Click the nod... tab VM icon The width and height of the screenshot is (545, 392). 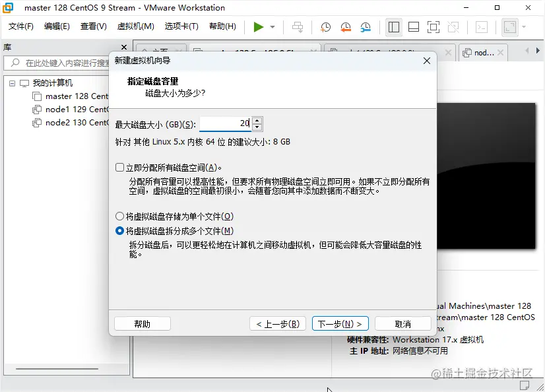pos(467,53)
